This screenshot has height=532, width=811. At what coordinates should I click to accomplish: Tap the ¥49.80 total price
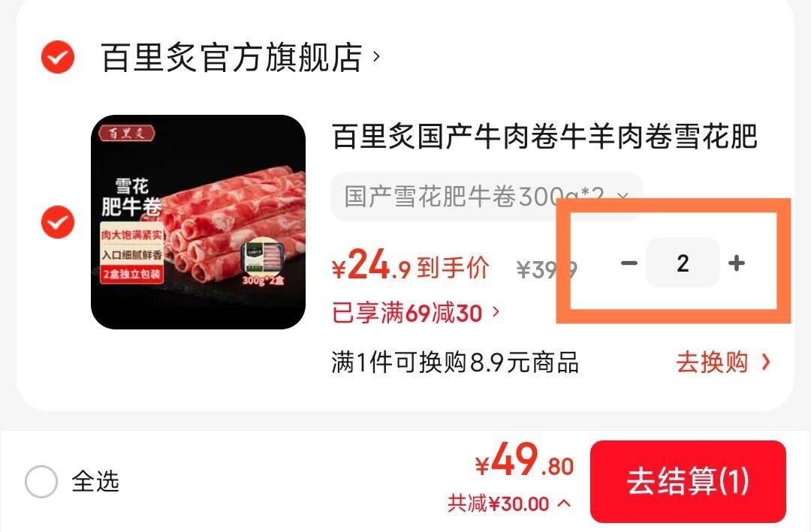click(524, 461)
